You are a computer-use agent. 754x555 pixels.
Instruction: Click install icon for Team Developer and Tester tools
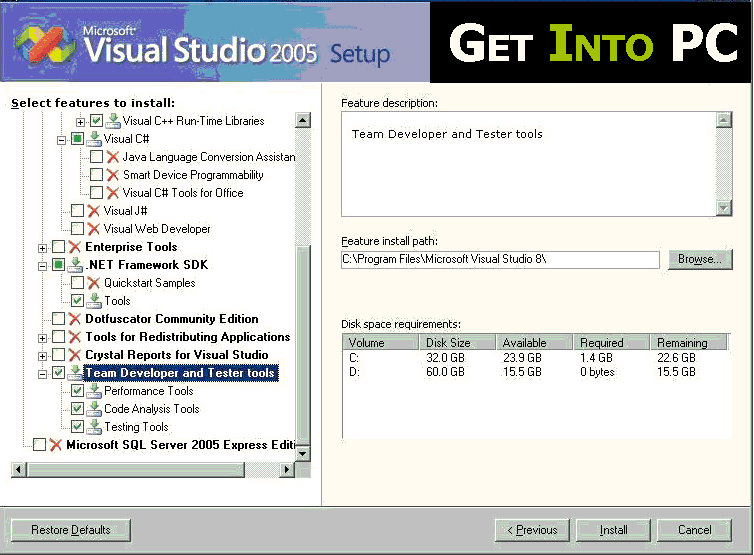click(x=75, y=372)
